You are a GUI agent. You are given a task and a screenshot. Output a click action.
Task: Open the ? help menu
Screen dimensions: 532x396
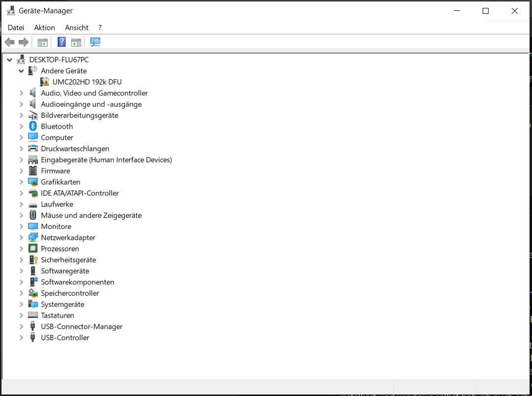pyautogui.click(x=100, y=28)
